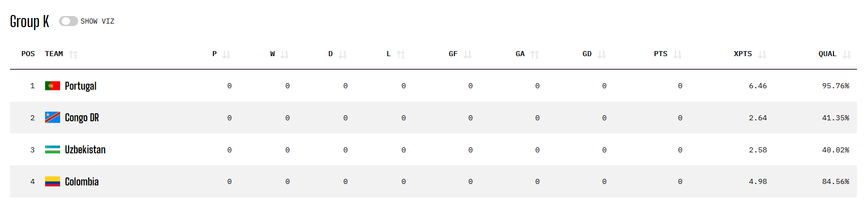
Task: Open the Portugal team name link
Action: tap(81, 86)
